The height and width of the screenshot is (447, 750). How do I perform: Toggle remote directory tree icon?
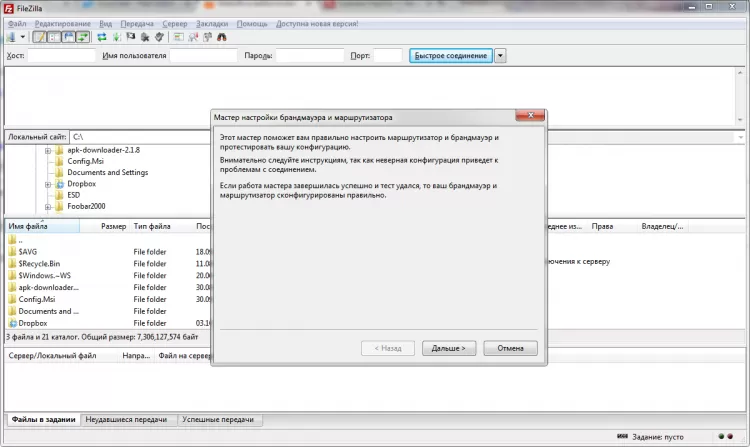68,37
